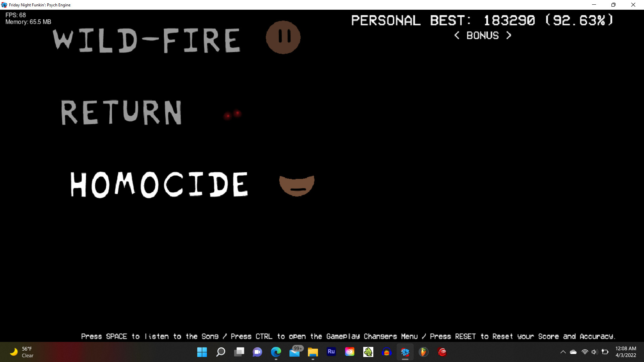This screenshot has width=644, height=362.
Task: Open Audacity from the taskbar
Action: pos(387,352)
